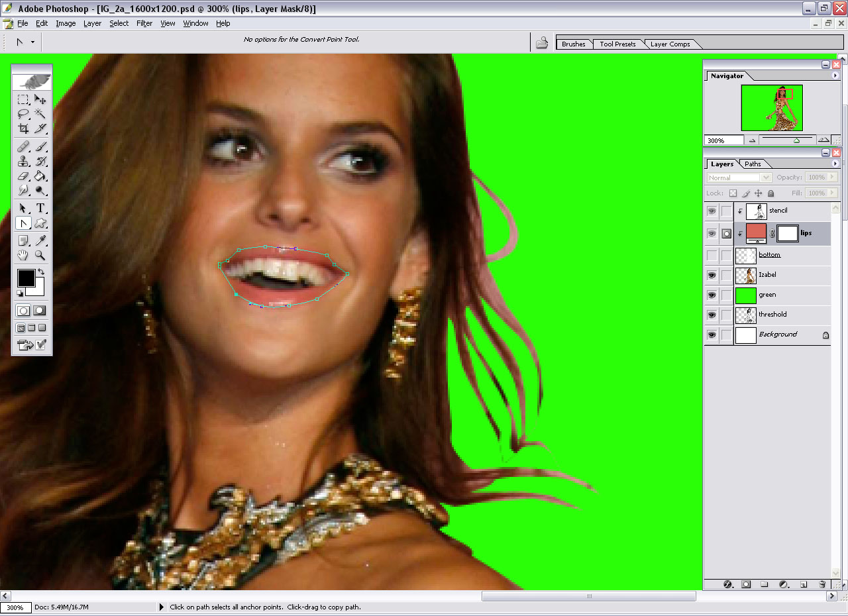Activate the Eyedropper tool

pos(40,240)
